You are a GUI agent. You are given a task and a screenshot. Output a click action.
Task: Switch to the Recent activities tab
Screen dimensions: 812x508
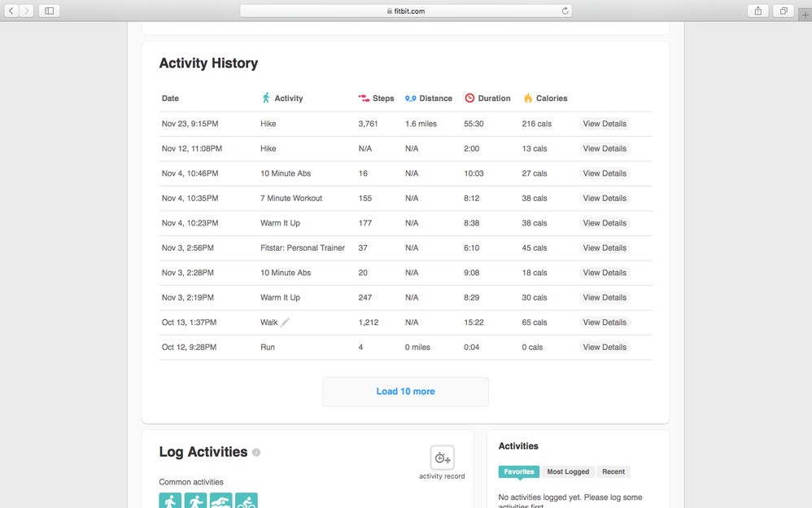[613, 471]
